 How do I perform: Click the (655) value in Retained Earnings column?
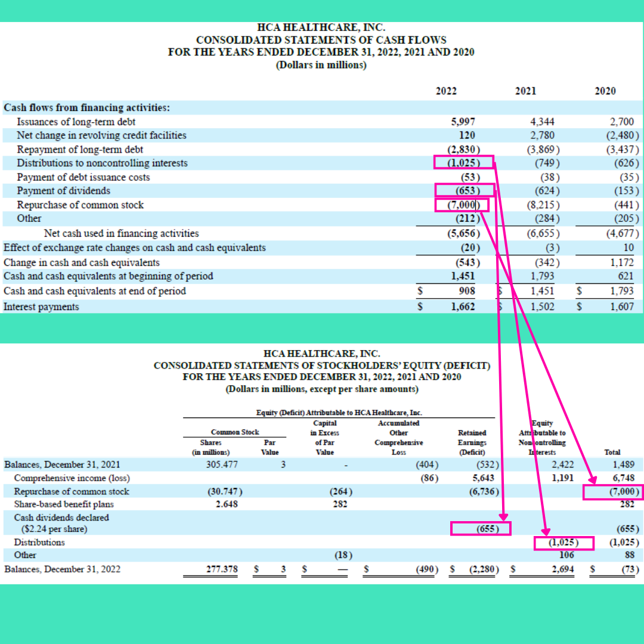coord(488,528)
